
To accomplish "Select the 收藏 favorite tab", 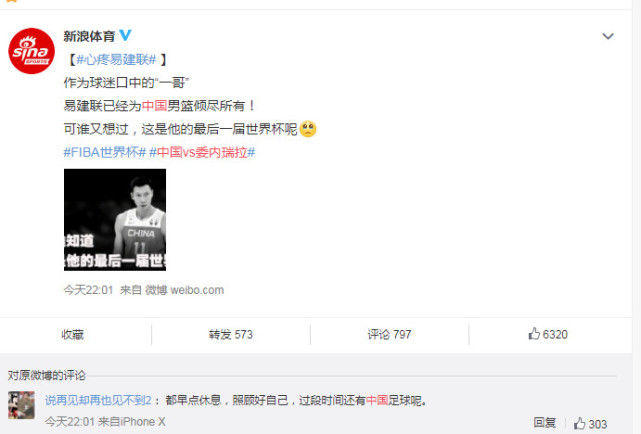I will pos(73,335).
